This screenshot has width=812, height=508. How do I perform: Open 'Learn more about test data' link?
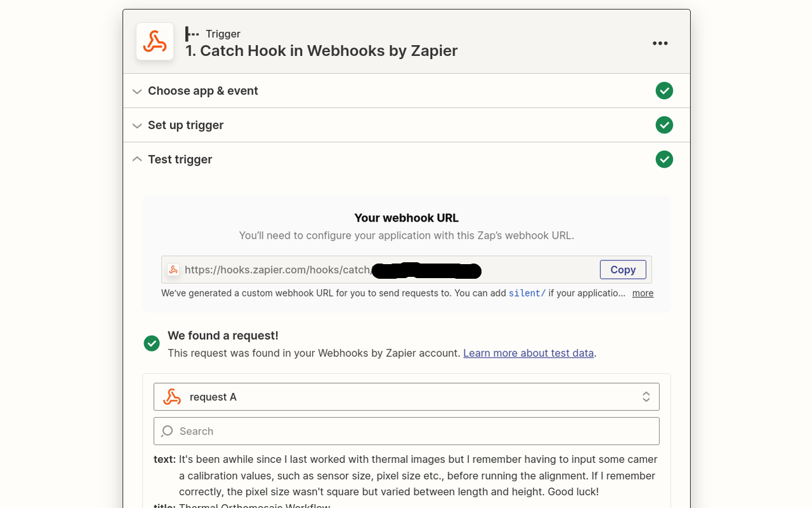click(528, 353)
